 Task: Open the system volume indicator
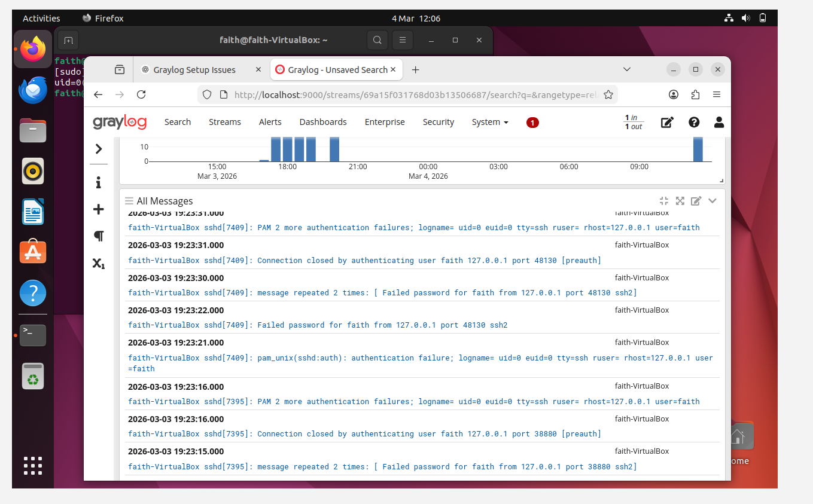(x=745, y=18)
